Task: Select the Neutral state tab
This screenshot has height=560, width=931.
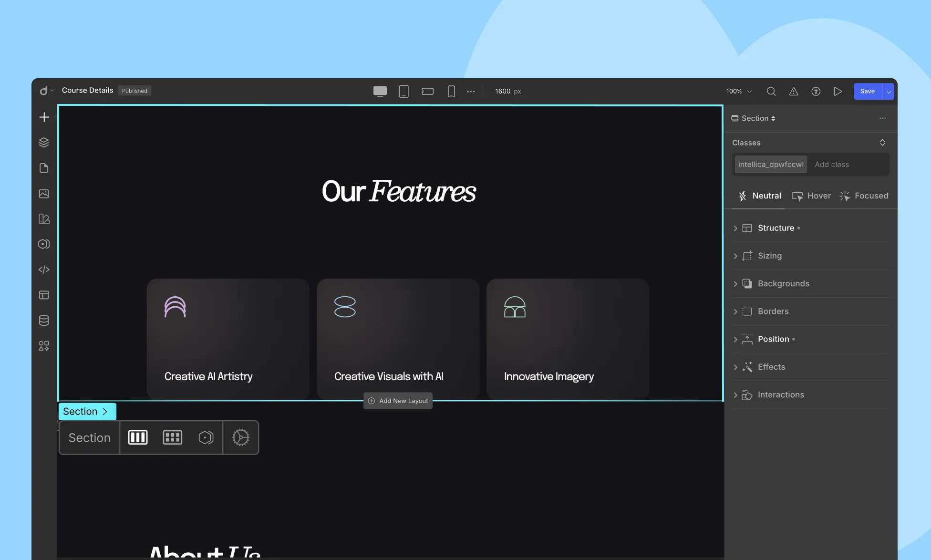Action: click(759, 196)
